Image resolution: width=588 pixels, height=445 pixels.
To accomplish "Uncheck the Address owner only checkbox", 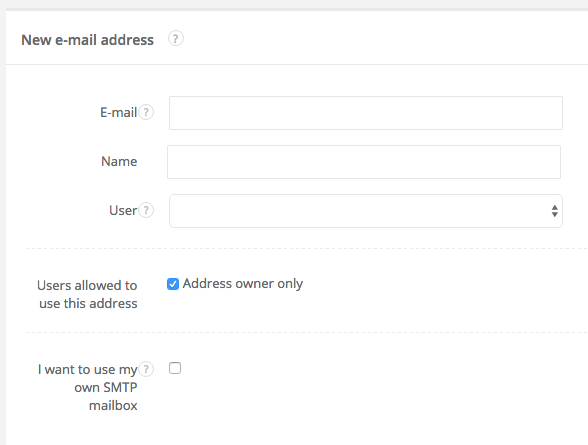I will coord(173,284).
